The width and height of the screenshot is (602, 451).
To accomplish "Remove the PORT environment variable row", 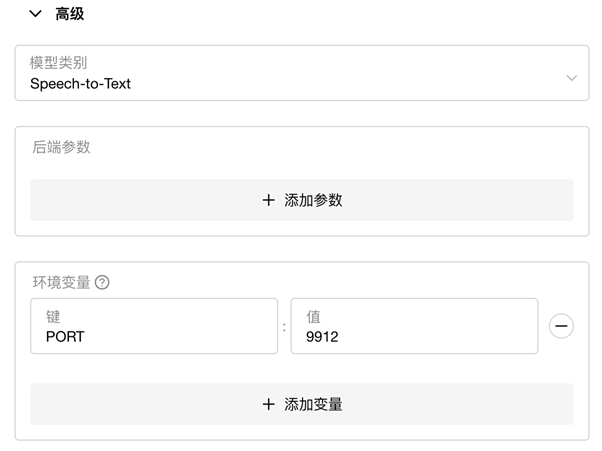I will click(x=561, y=326).
